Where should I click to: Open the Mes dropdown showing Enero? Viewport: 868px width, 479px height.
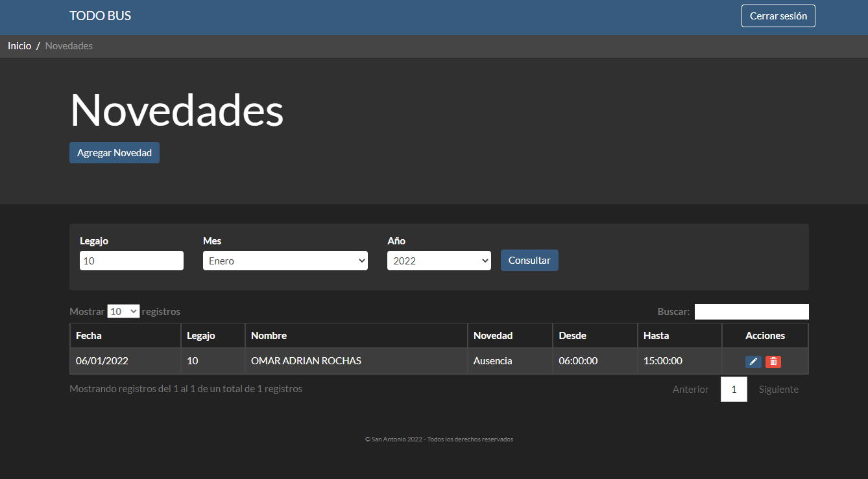pyautogui.click(x=285, y=261)
